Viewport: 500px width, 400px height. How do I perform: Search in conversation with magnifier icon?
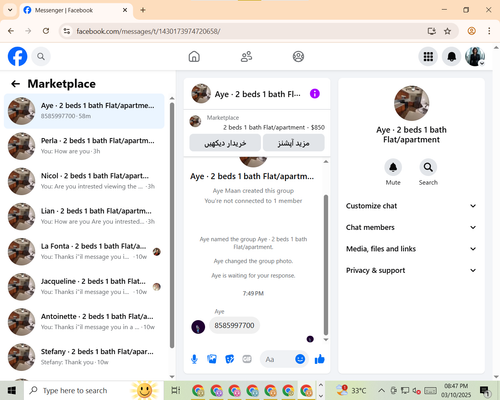point(428,167)
